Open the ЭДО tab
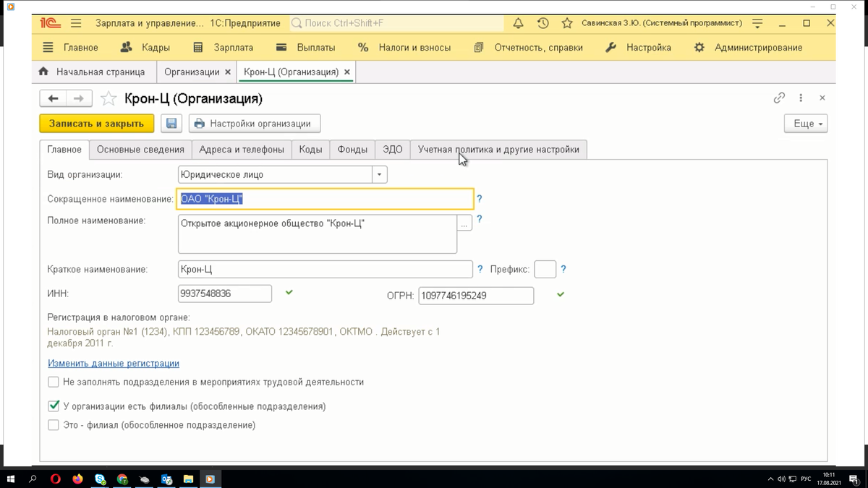Image resolution: width=868 pixels, height=488 pixels. click(393, 150)
